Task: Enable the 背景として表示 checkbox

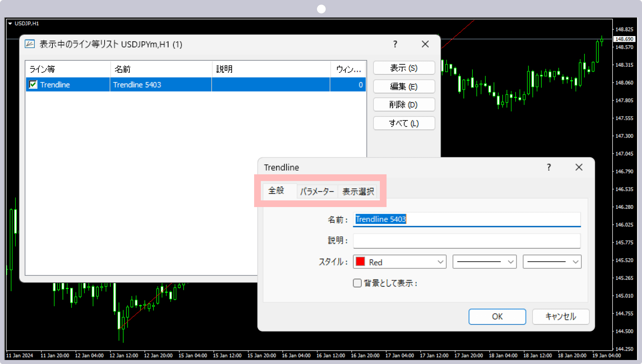Action: 357,283
